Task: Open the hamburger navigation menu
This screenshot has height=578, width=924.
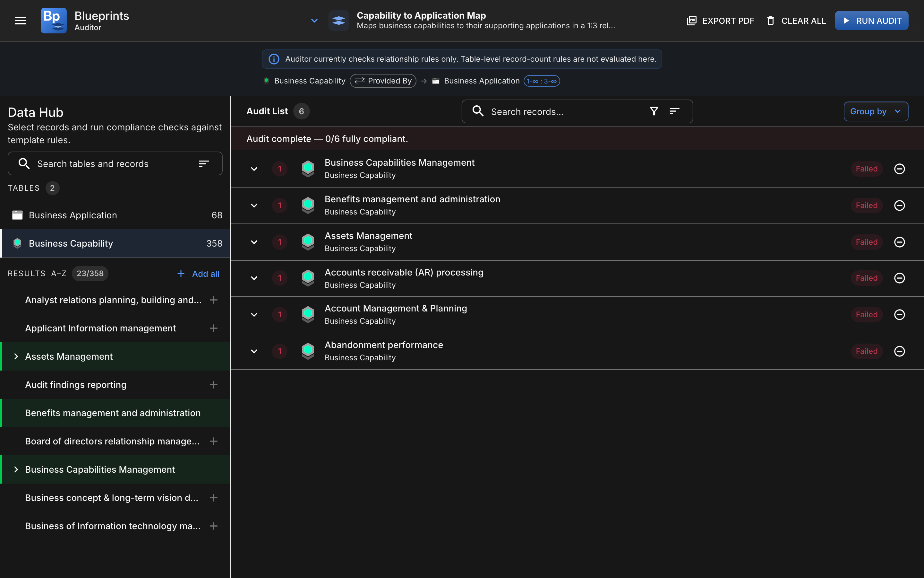Action: (21, 21)
